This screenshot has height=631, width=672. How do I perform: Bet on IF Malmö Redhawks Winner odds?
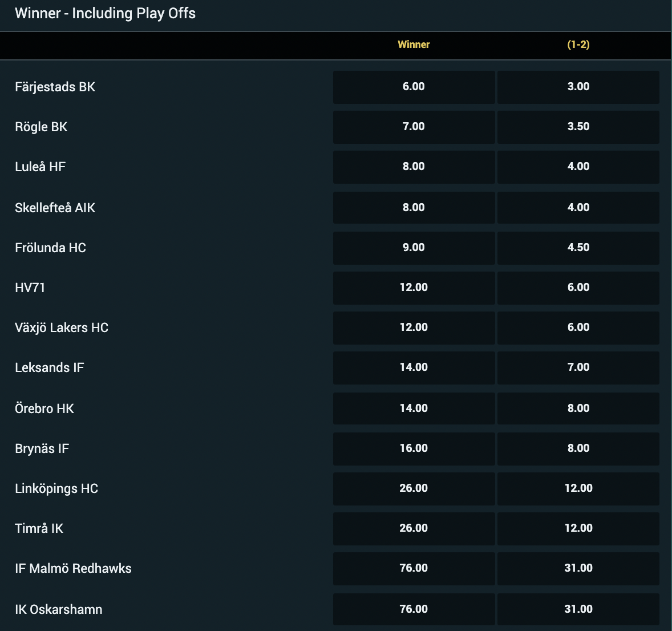(x=414, y=568)
